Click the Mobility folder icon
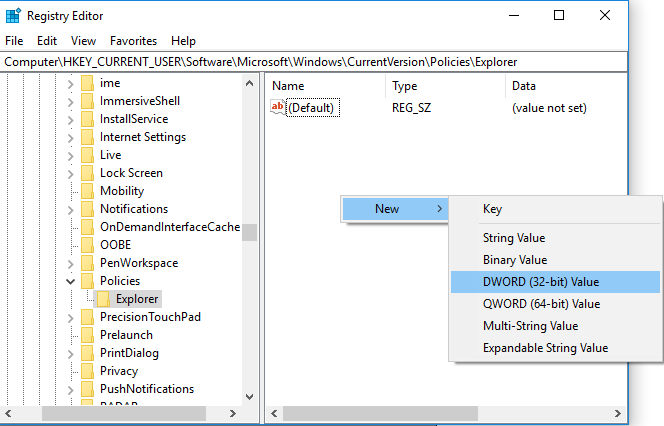This screenshot has height=426, width=664. pyautogui.click(x=87, y=191)
